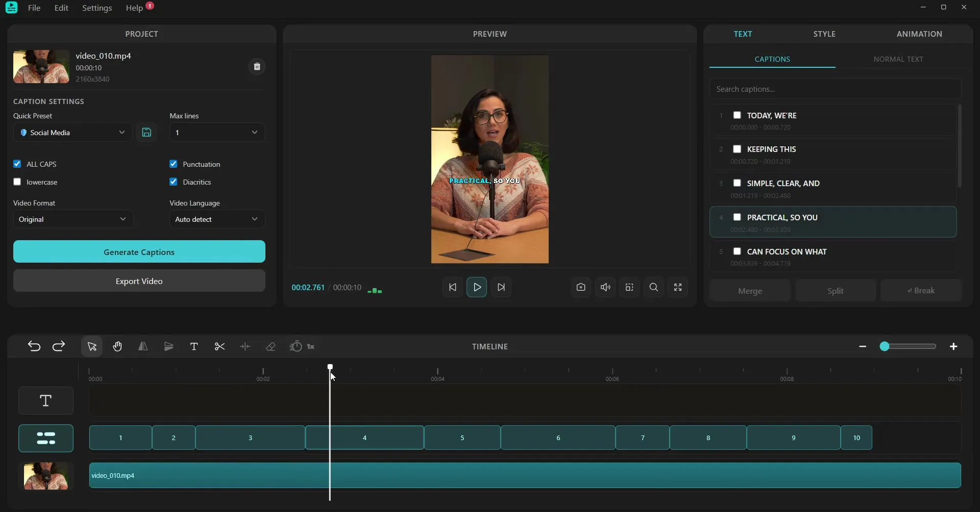Click the Export Video button
The width and height of the screenshot is (980, 512).
tap(139, 281)
